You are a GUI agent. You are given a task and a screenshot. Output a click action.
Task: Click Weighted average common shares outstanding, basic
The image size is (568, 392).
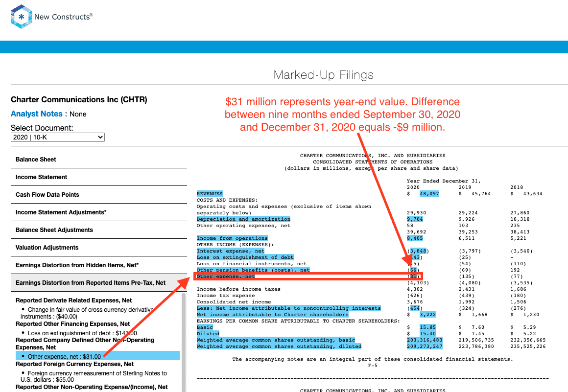pos(276,340)
